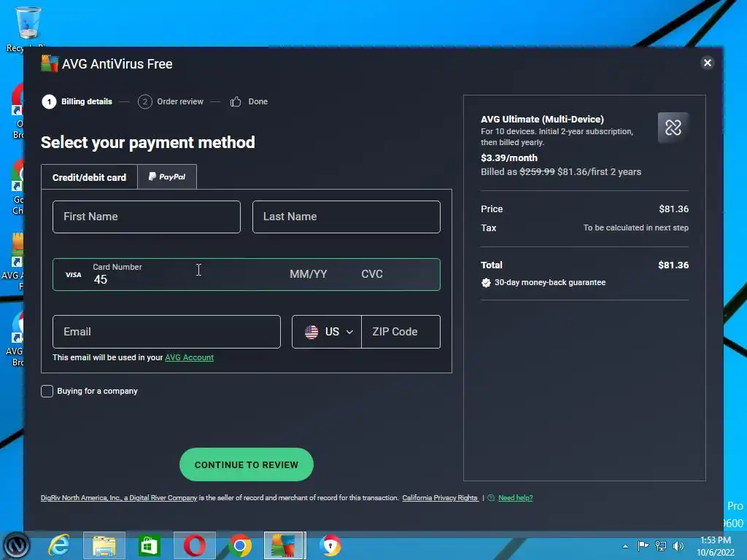Click the US flag icon
Screen dimensions: 747x560
[311, 332]
